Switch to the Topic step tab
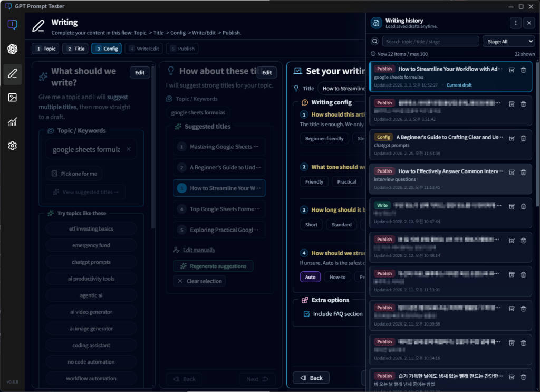The image size is (540, 392). (45, 49)
